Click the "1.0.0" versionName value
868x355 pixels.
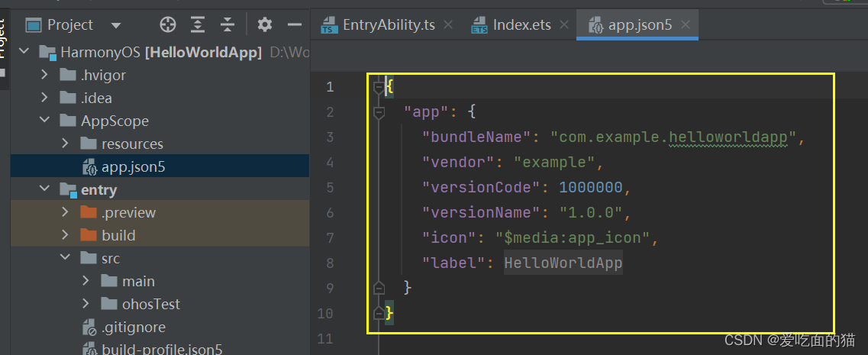(x=591, y=213)
